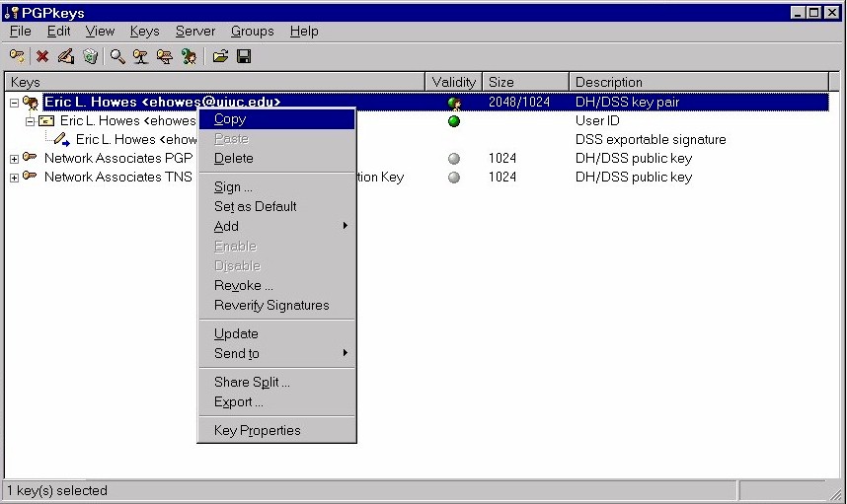Click the red X revoke toolbar icon

tap(42, 56)
